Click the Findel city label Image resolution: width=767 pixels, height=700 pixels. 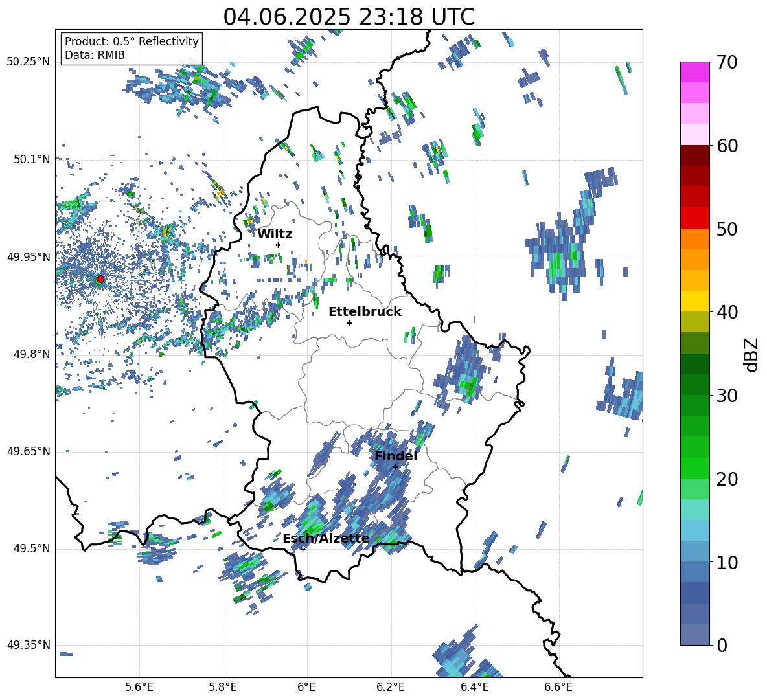(396, 456)
